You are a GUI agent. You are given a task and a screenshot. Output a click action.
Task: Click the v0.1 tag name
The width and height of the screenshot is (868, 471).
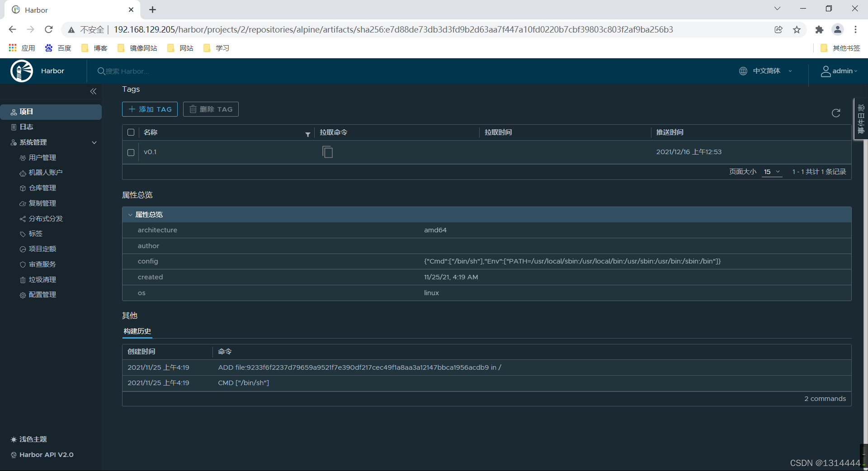(x=150, y=152)
